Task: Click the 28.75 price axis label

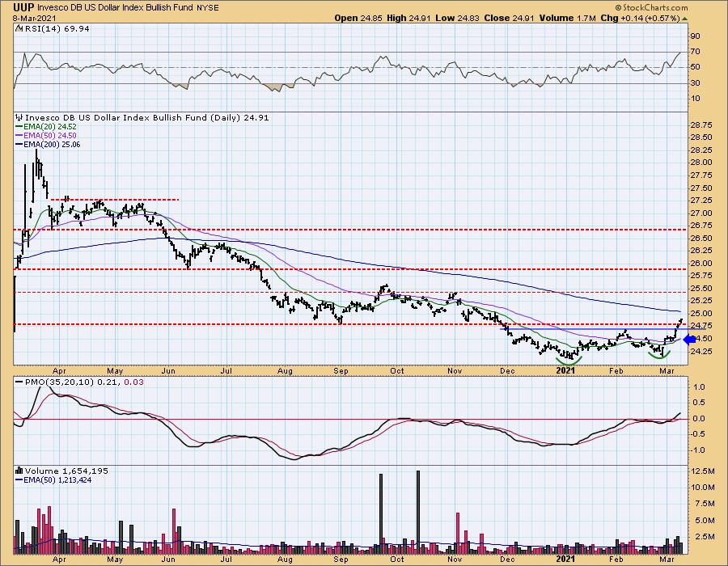Action: (701, 125)
